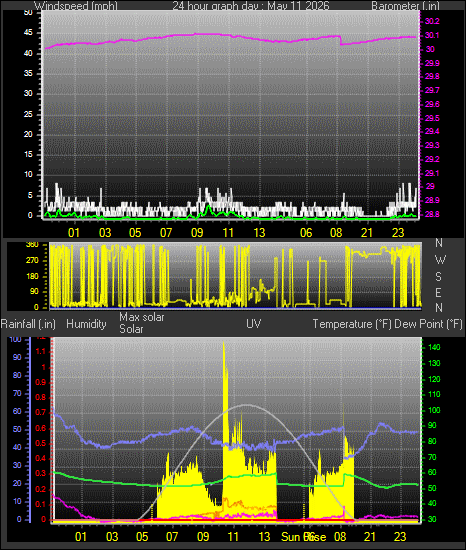Click the 29.5 value on barometer axis
This screenshot has width=466, height=550.
432,118
